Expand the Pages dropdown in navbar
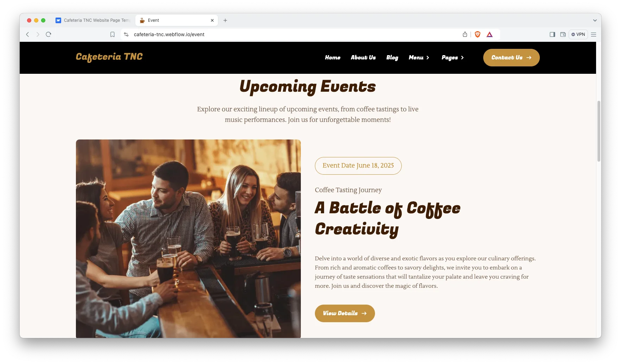This screenshot has height=364, width=621. coord(453,58)
